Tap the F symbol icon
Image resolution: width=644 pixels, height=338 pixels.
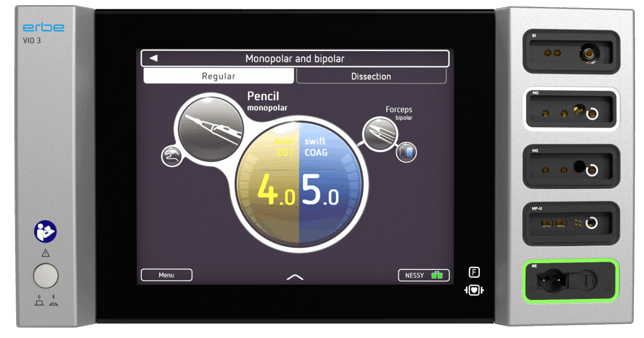pos(474,272)
